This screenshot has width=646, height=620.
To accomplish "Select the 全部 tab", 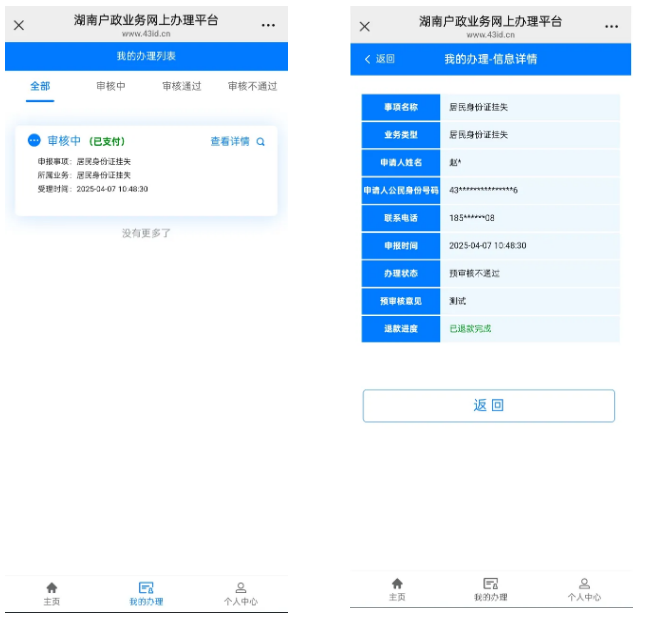I will pos(40,86).
